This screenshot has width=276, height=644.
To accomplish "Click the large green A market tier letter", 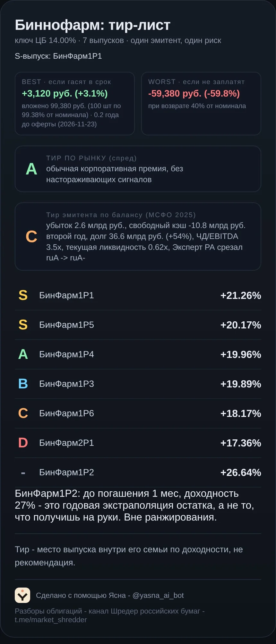I will (x=31, y=169).
